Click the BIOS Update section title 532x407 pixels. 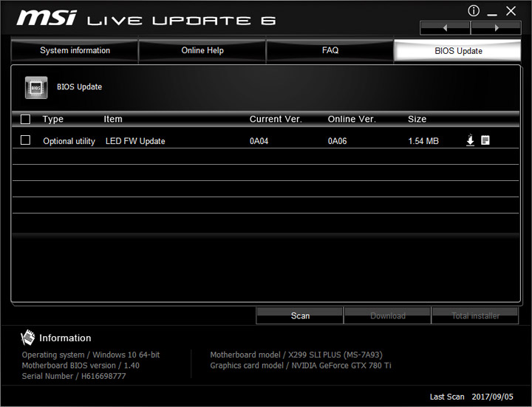(79, 87)
